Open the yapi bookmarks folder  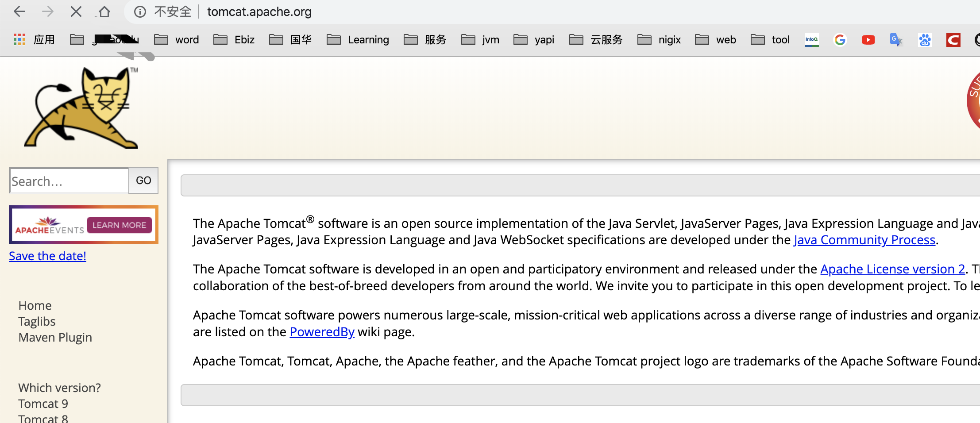pyautogui.click(x=534, y=40)
